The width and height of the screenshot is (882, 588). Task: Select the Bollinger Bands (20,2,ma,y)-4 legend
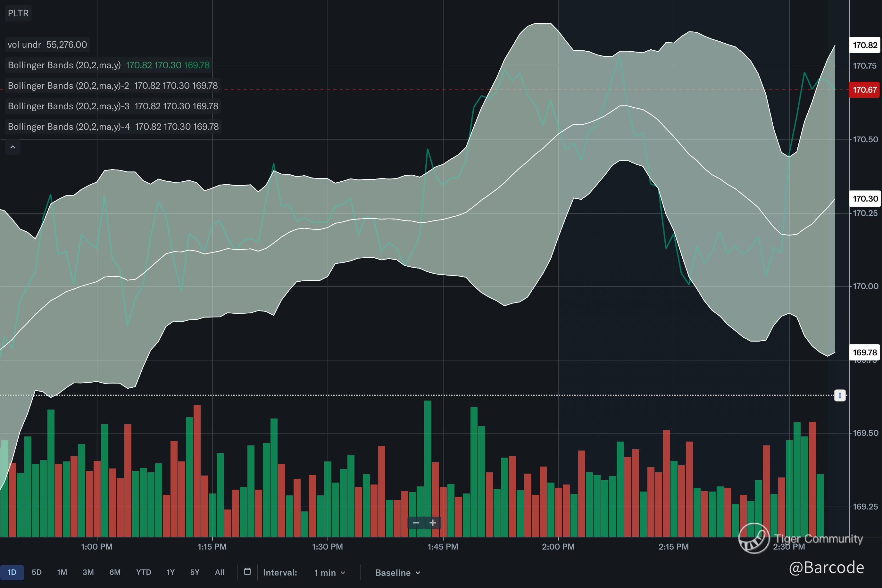pyautogui.click(x=69, y=127)
